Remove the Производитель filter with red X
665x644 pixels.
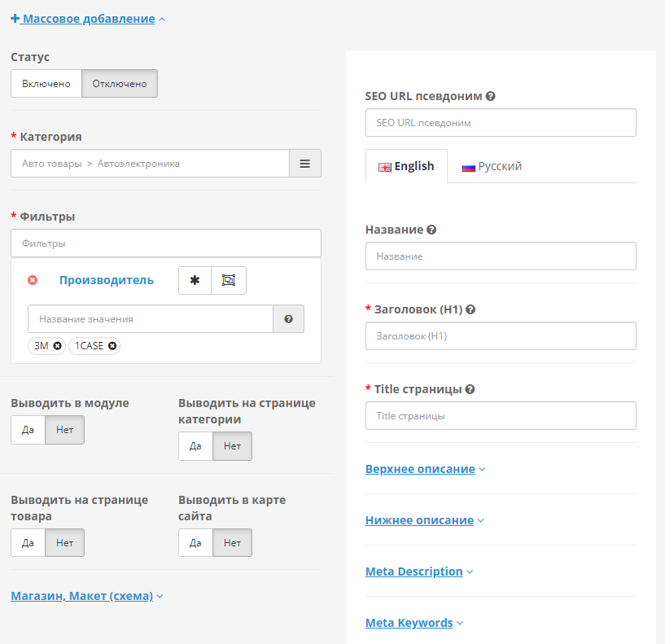tap(33, 280)
